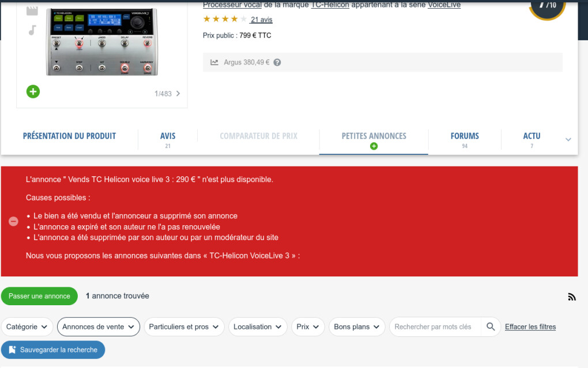Open the 21 avis link

pyautogui.click(x=261, y=20)
